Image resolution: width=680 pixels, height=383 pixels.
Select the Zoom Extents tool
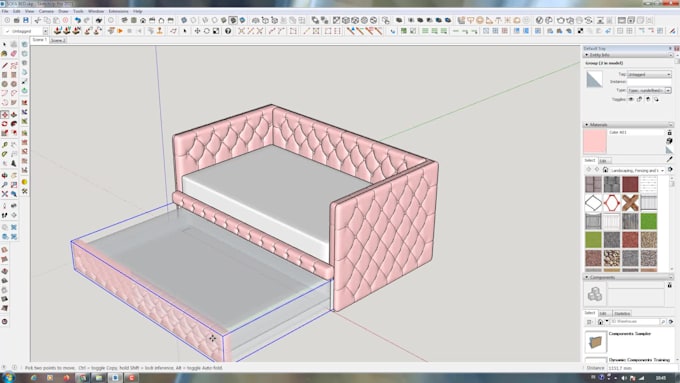tap(4, 194)
